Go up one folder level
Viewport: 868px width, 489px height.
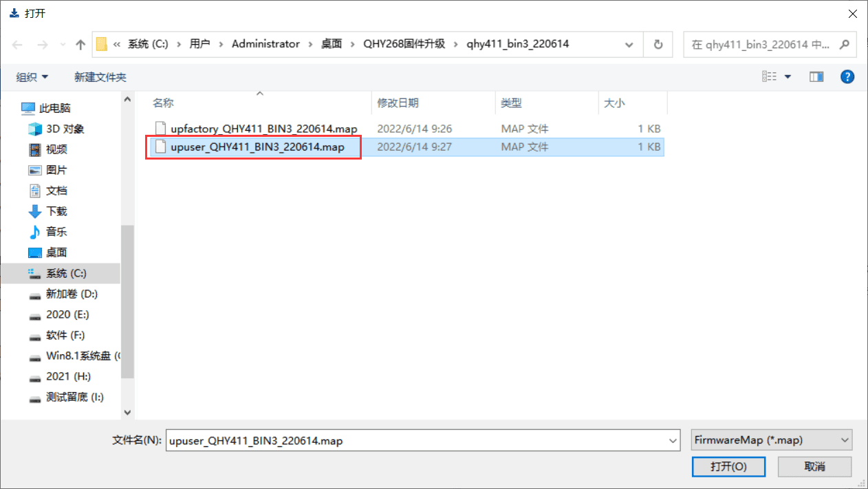click(x=80, y=45)
